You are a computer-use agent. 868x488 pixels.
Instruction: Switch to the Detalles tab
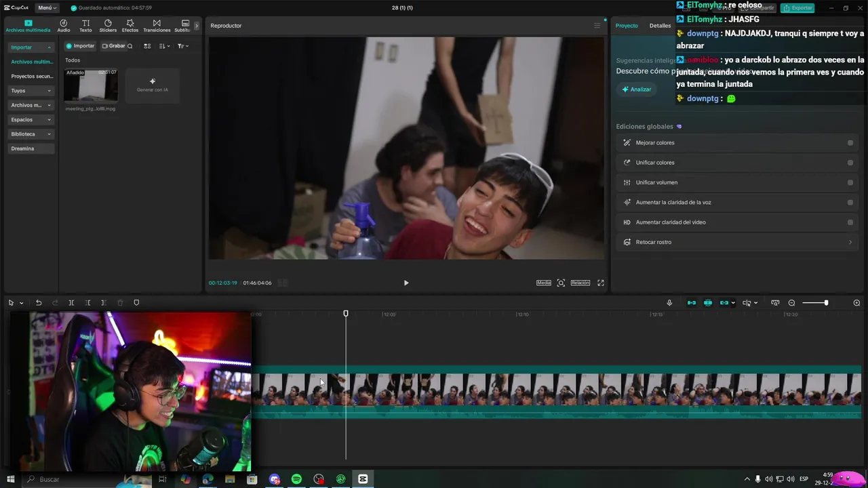click(660, 26)
